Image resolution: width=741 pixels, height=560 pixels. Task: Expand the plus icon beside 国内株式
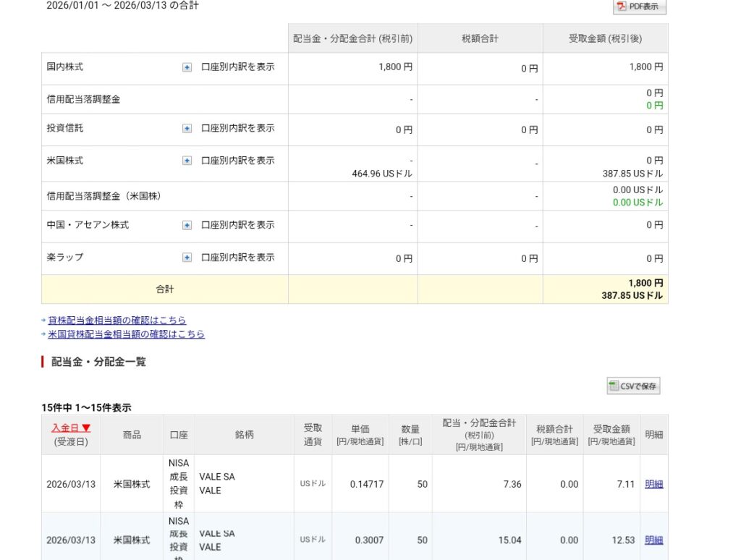pyautogui.click(x=187, y=67)
